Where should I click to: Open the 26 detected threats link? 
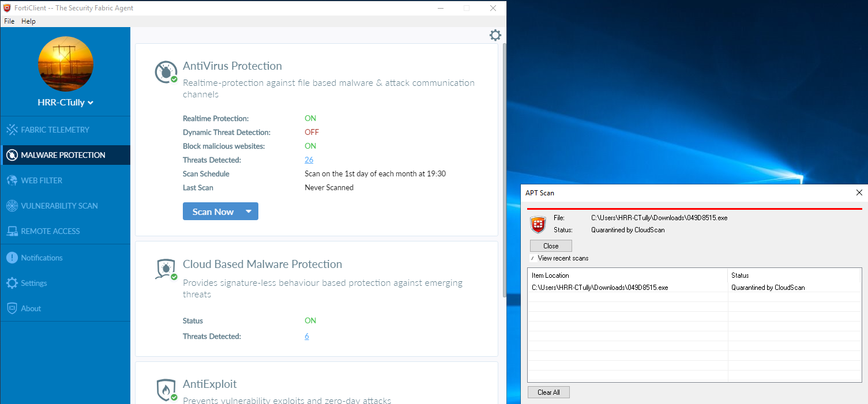(x=309, y=160)
